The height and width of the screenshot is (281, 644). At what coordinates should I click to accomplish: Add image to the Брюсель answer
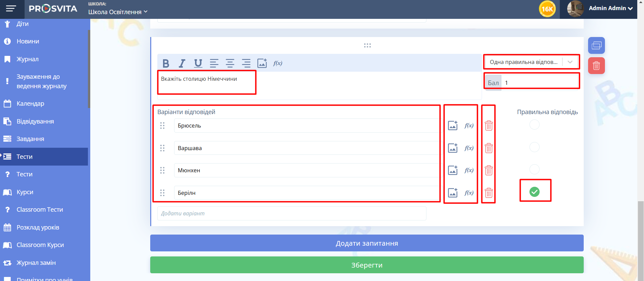click(453, 126)
